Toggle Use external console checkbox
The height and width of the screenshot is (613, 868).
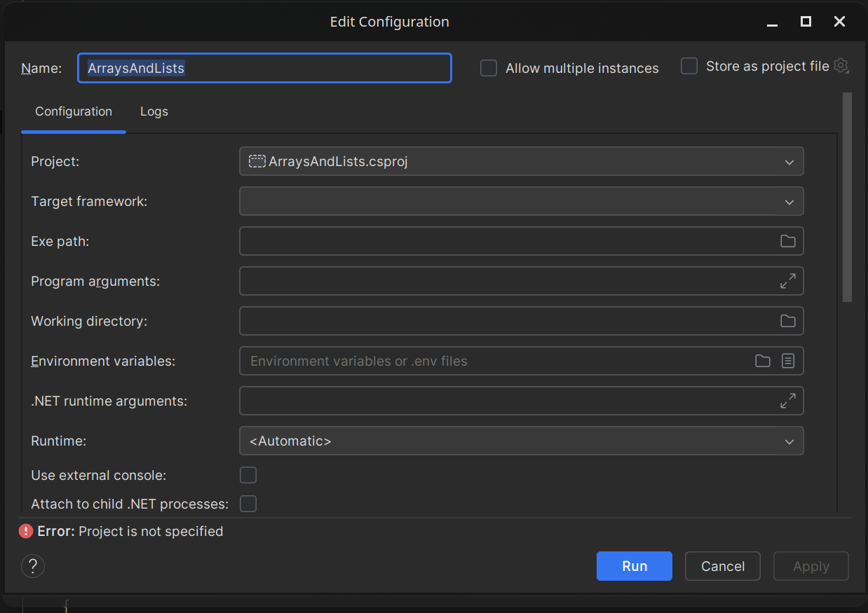pyautogui.click(x=248, y=475)
